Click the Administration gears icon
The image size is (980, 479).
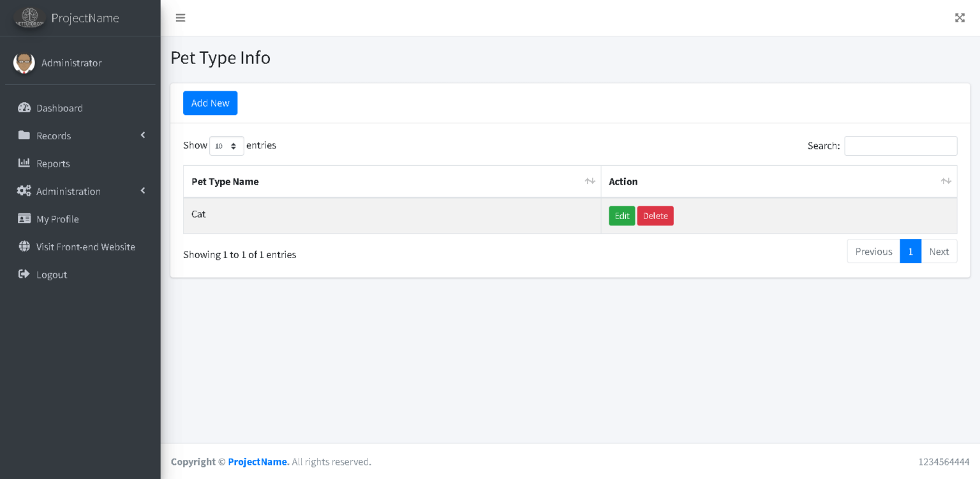click(24, 191)
